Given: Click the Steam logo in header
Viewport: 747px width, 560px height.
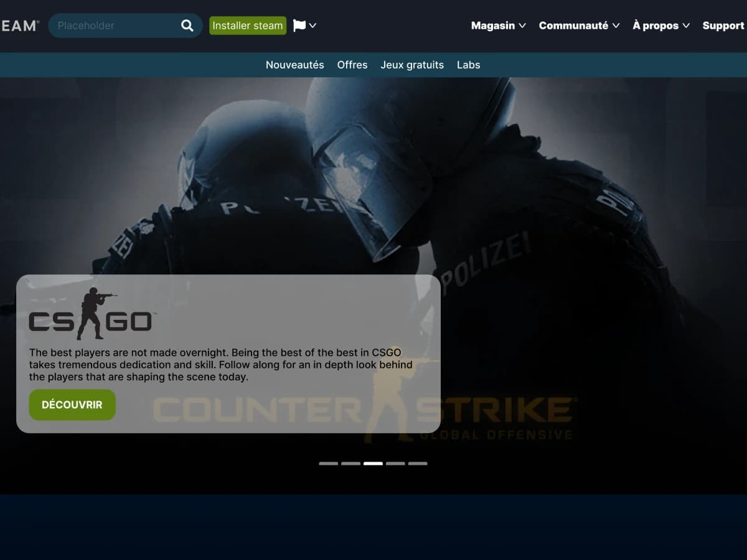Looking at the screenshot, I should tap(19, 26).
